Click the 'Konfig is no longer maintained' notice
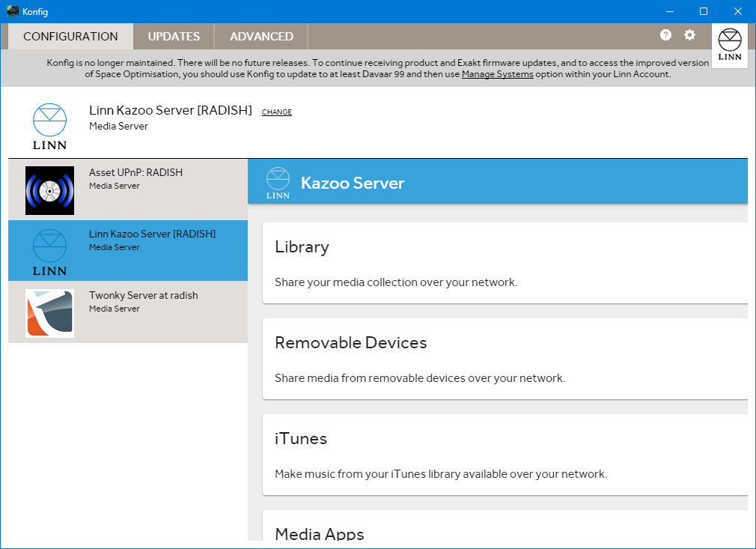Image resolution: width=756 pixels, height=549 pixels. [x=377, y=68]
